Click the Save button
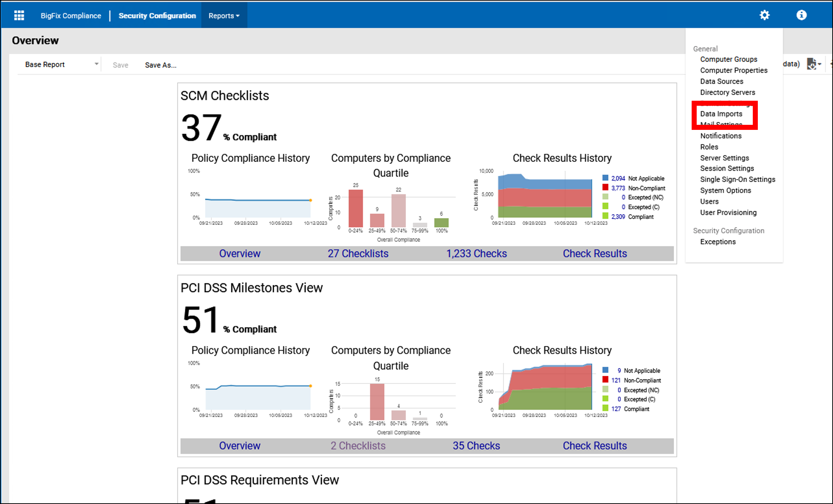The height and width of the screenshot is (504, 833). [x=120, y=65]
